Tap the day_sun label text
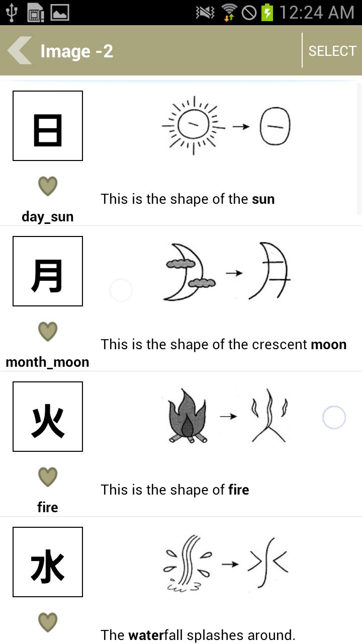The width and height of the screenshot is (362, 644). point(47,216)
